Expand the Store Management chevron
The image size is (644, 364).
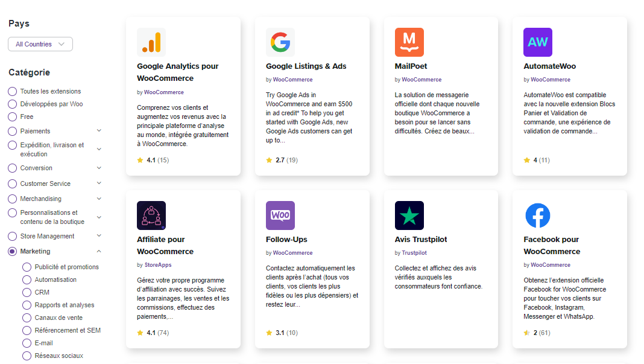(x=99, y=235)
